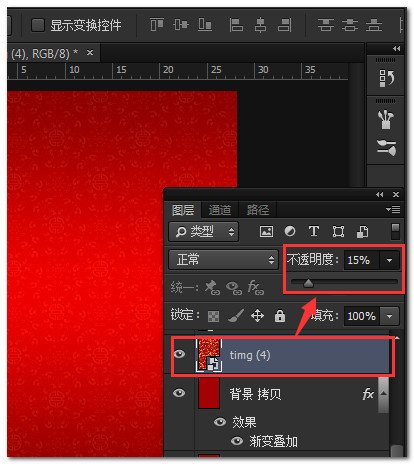Select the timg (4) layer name

[250, 355]
